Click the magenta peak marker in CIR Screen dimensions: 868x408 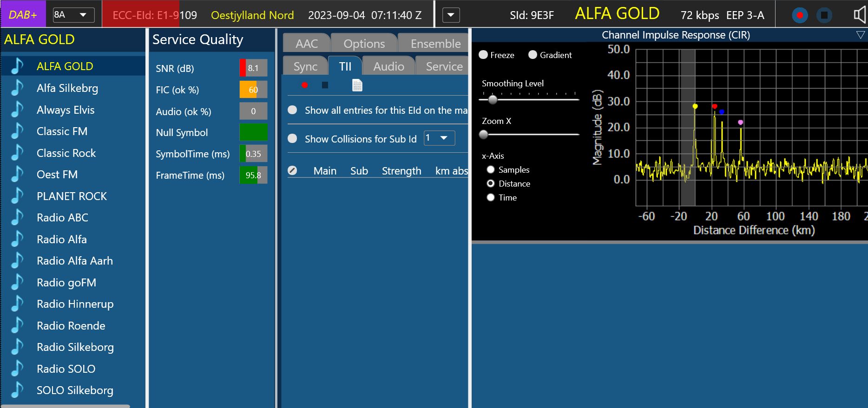pos(740,123)
